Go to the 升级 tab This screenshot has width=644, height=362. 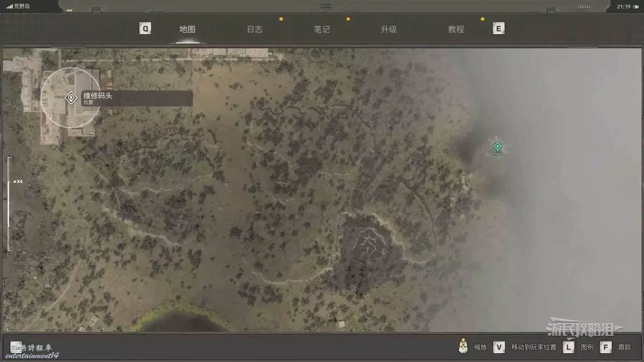point(389,29)
